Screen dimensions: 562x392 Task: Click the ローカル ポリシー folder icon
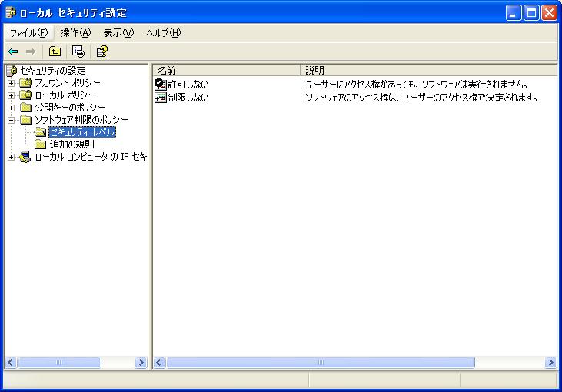25,95
